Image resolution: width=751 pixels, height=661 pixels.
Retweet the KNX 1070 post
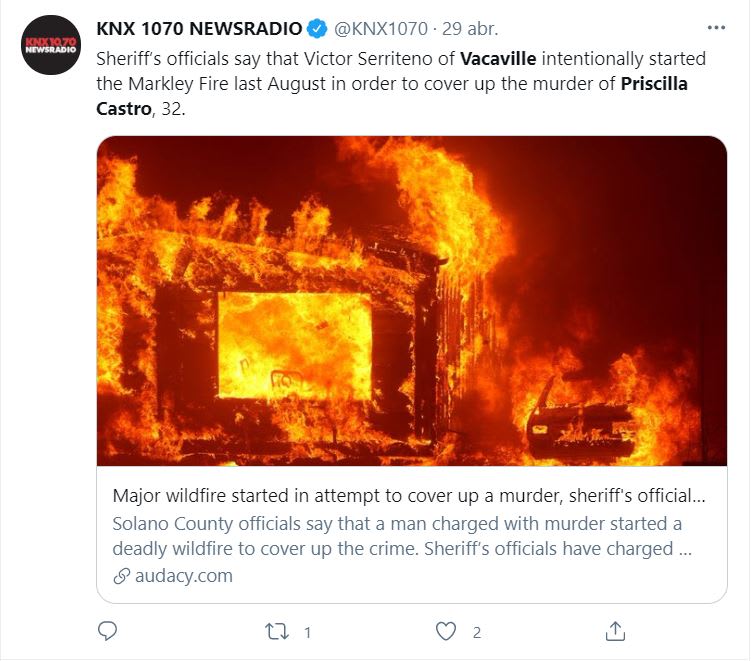[x=277, y=632]
